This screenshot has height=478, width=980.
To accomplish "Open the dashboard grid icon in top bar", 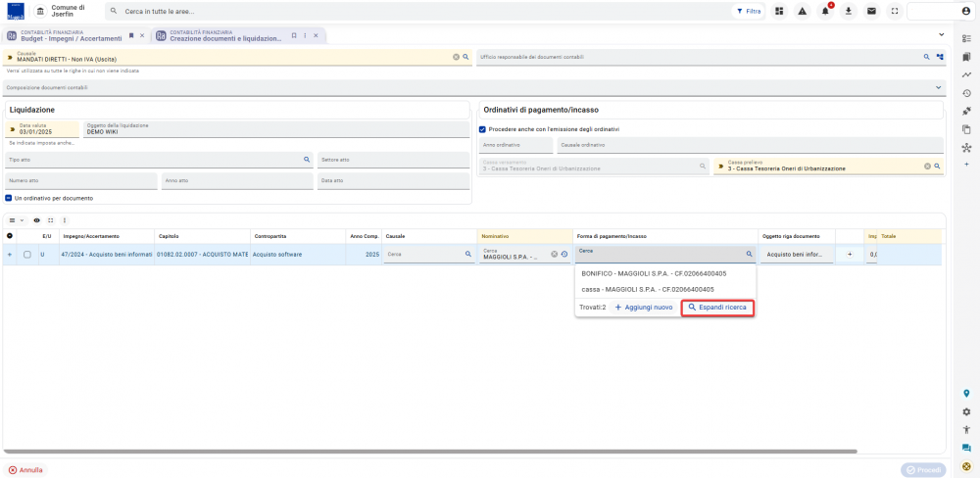I will (779, 11).
